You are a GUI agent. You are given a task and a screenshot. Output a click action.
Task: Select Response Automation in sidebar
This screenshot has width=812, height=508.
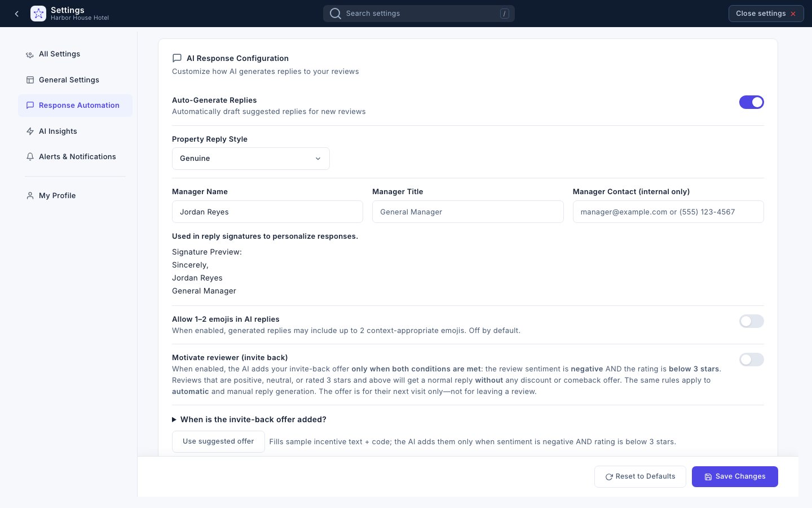(76, 106)
